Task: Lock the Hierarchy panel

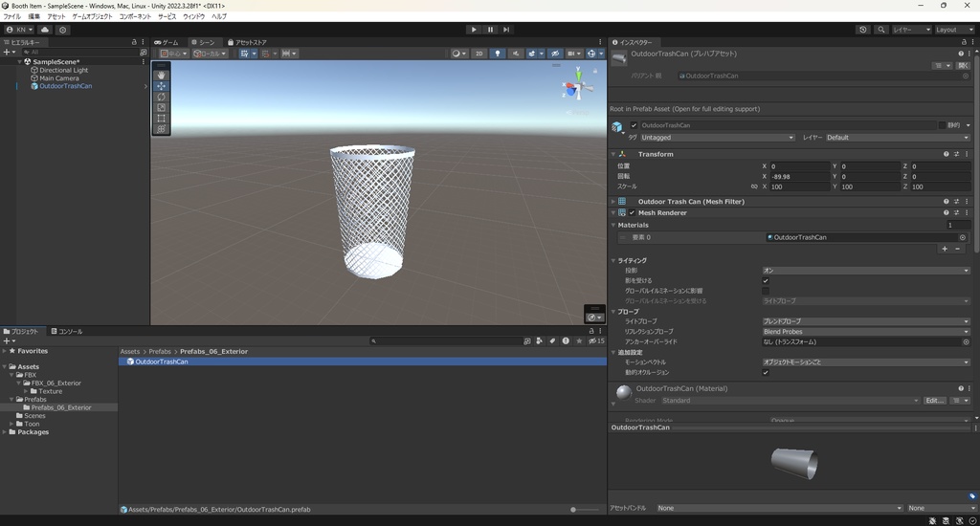Action: tap(134, 42)
